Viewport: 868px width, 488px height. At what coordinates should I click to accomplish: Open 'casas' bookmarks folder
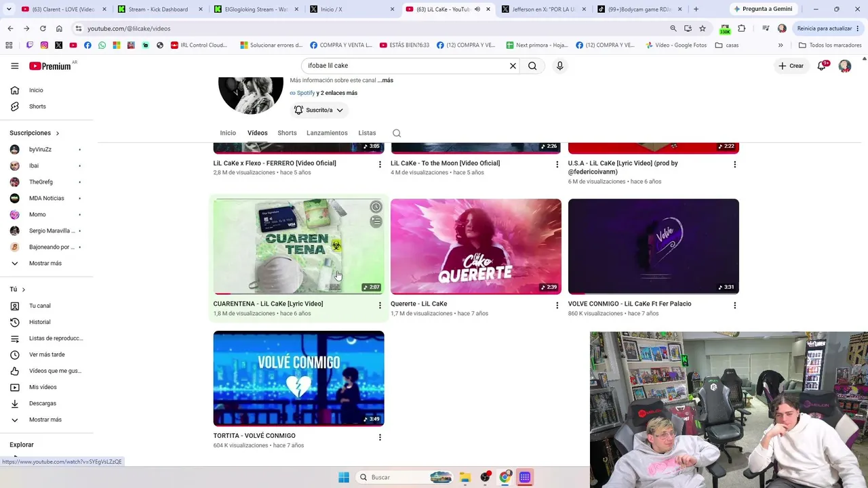727,45
